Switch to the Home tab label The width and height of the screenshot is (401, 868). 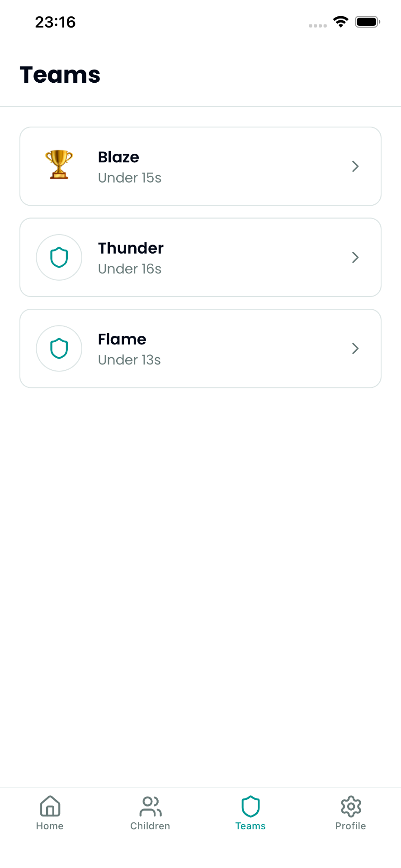50,826
